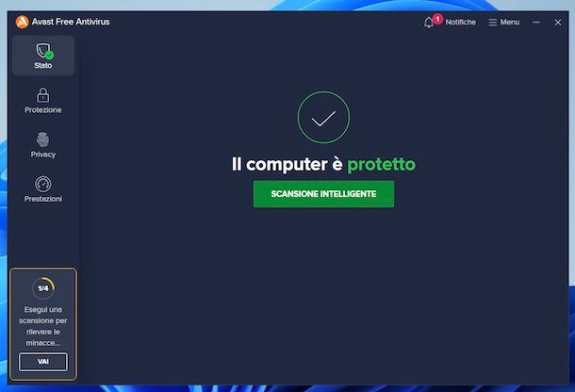Start the Scansione Intelligente scan

[x=323, y=194]
